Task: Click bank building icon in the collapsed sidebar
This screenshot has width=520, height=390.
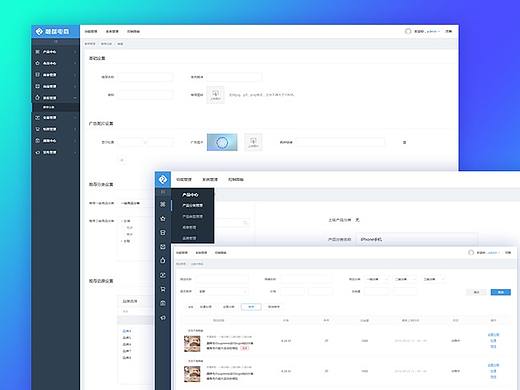Action: (x=163, y=303)
